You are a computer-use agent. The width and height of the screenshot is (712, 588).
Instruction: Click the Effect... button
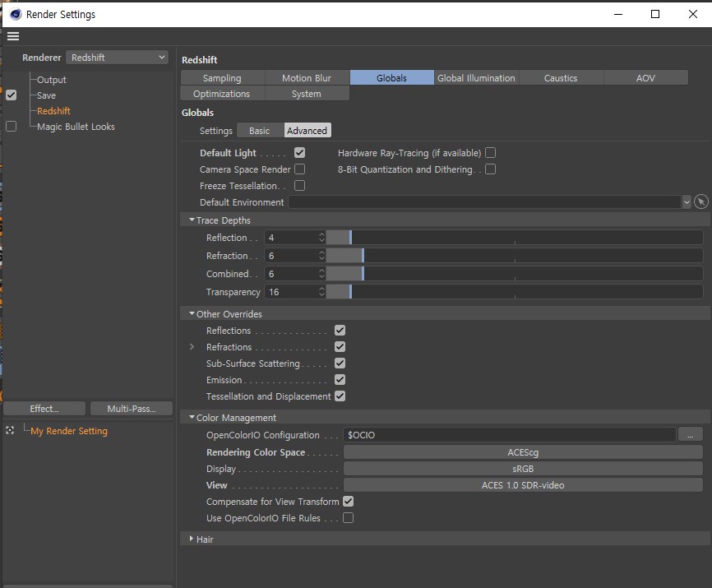pyautogui.click(x=44, y=409)
